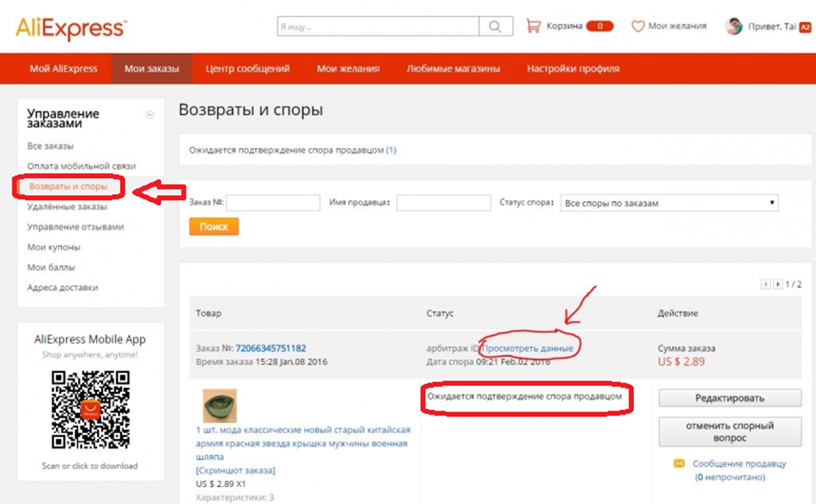Click the user profile avatar
This screenshot has height=504, width=816.
point(734,26)
